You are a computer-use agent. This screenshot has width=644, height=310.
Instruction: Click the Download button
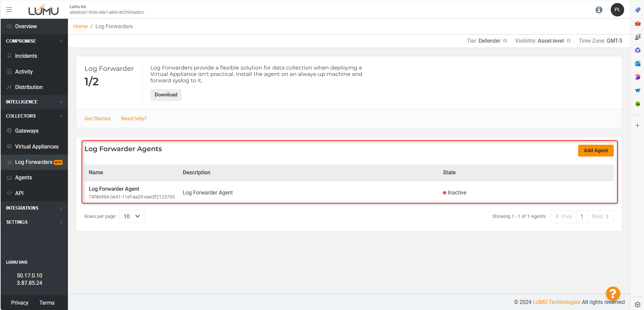[x=166, y=95]
